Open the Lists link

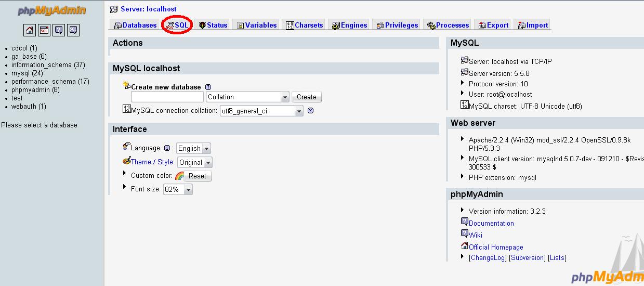point(557,257)
